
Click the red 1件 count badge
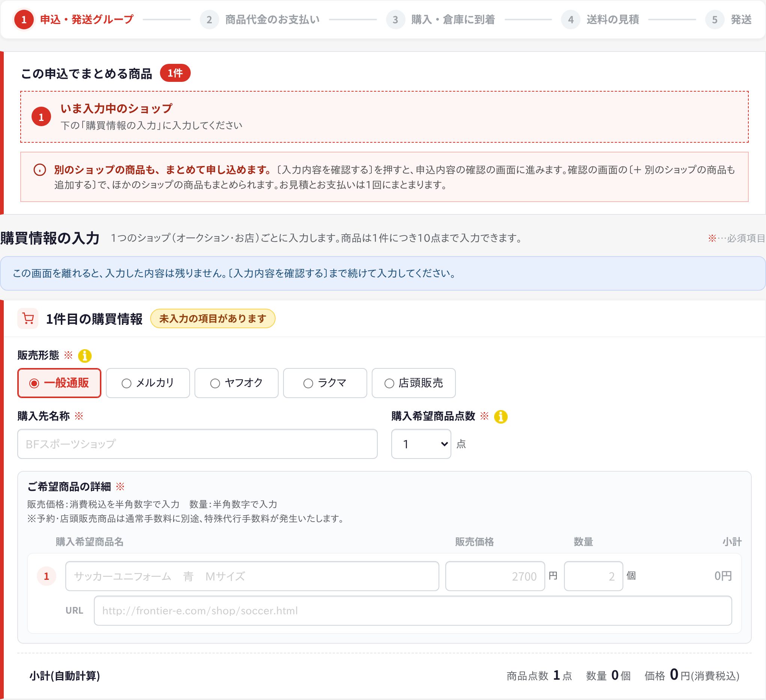pyautogui.click(x=175, y=73)
